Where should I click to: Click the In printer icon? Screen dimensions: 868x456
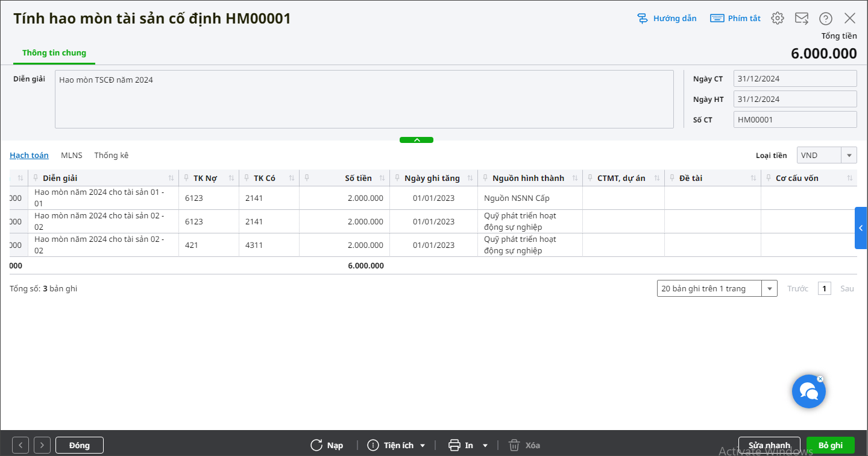pyautogui.click(x=455, y=445)
